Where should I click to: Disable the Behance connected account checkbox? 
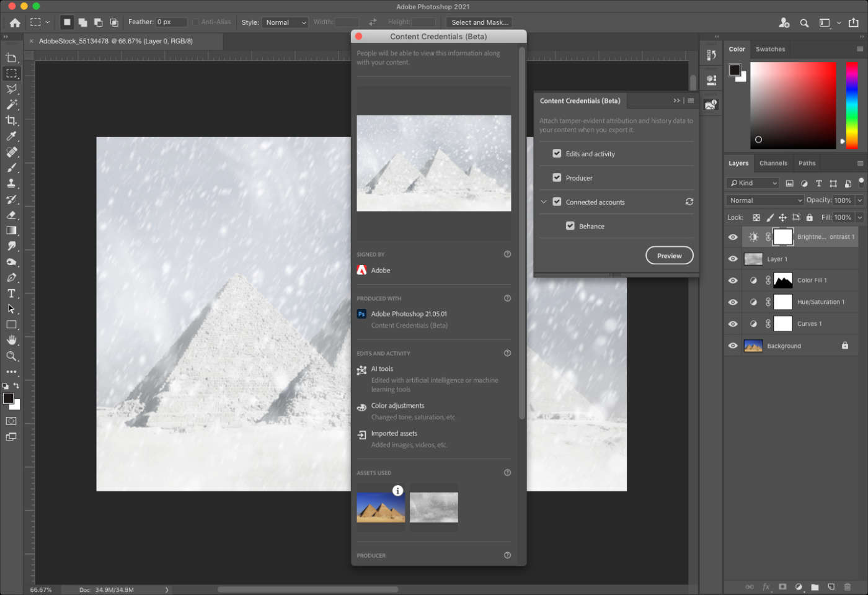tap(570, 226)
